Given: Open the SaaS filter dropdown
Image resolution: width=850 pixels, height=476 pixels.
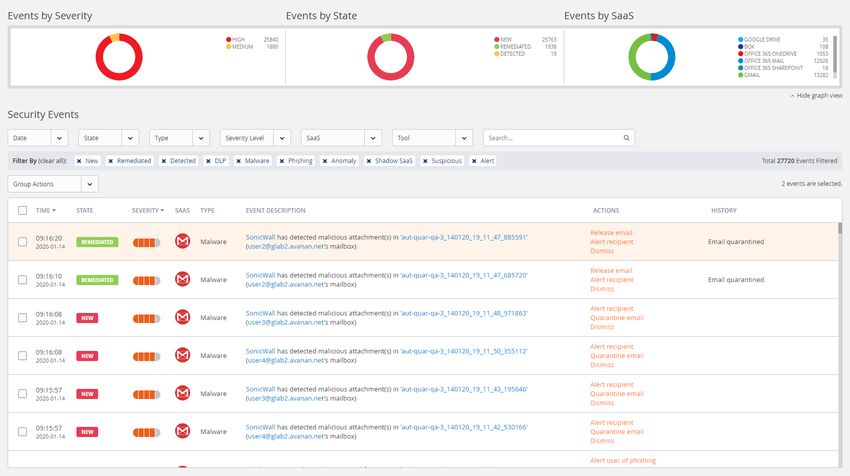Looking at the screenshot, I should [341, 138].
